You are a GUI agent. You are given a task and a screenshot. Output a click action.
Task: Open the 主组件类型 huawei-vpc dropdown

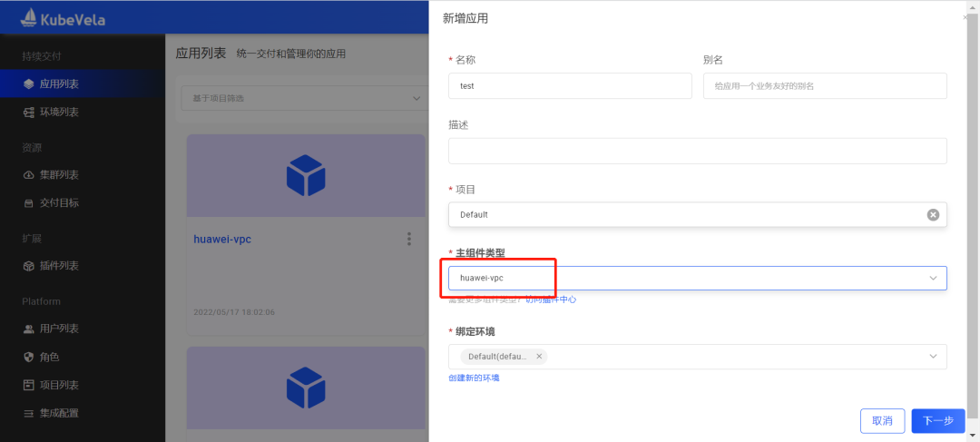(x=698, y=279)
